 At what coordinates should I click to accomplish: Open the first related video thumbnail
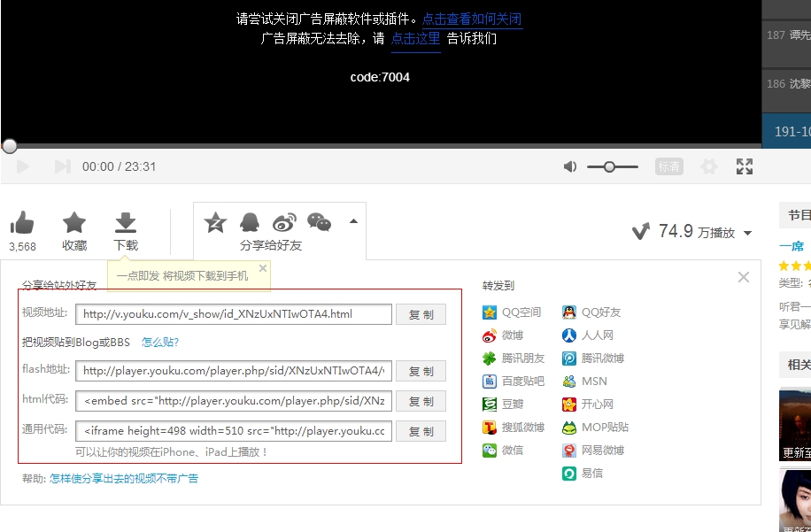[795, 425]
